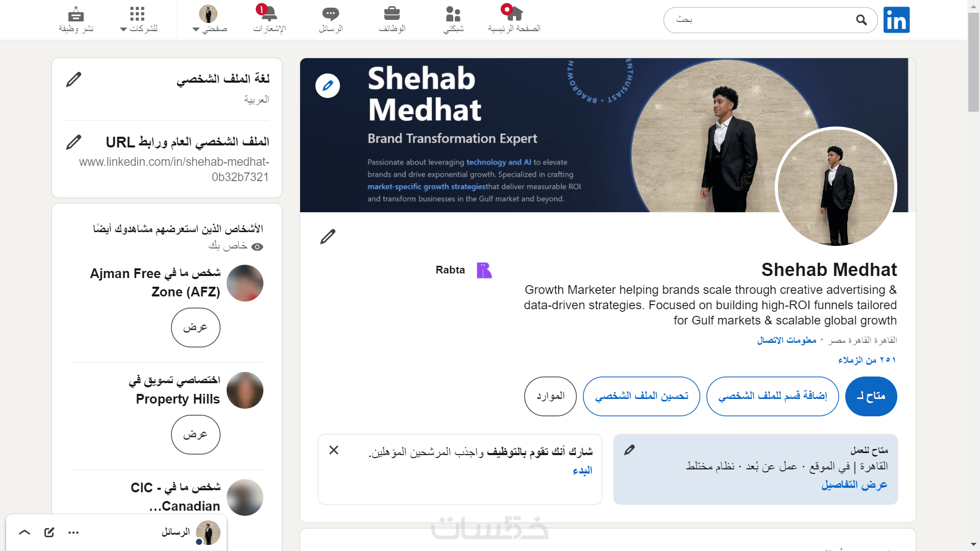Screen dimensions: 980x551
Task: Click compose new message icon in messaging bar
Action: 49,533
